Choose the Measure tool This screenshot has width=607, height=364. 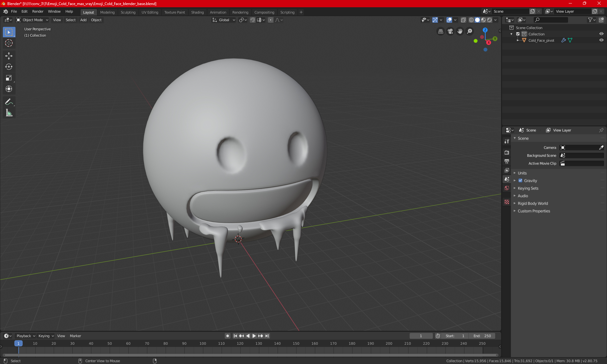coord(9,113)
